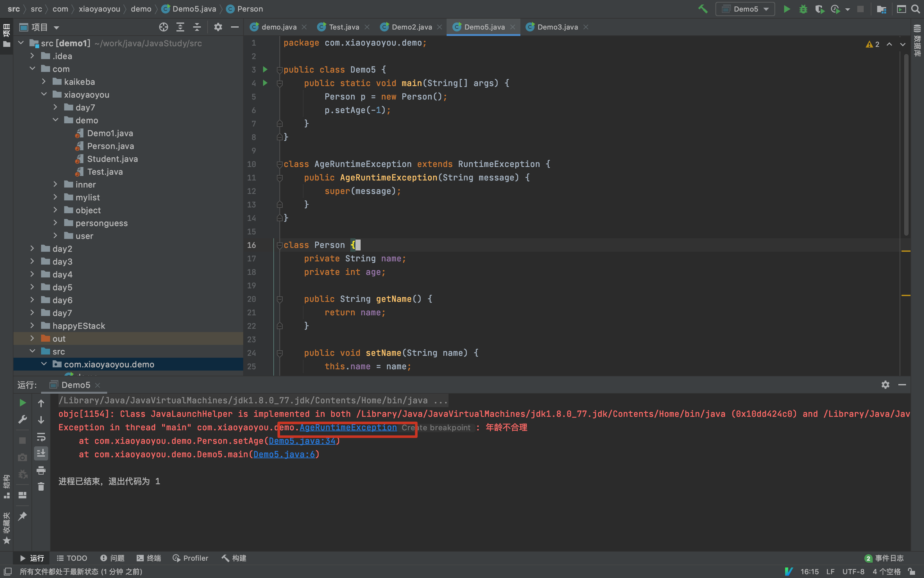Switch to the Demo2.java tab

[x=412, y=27]
